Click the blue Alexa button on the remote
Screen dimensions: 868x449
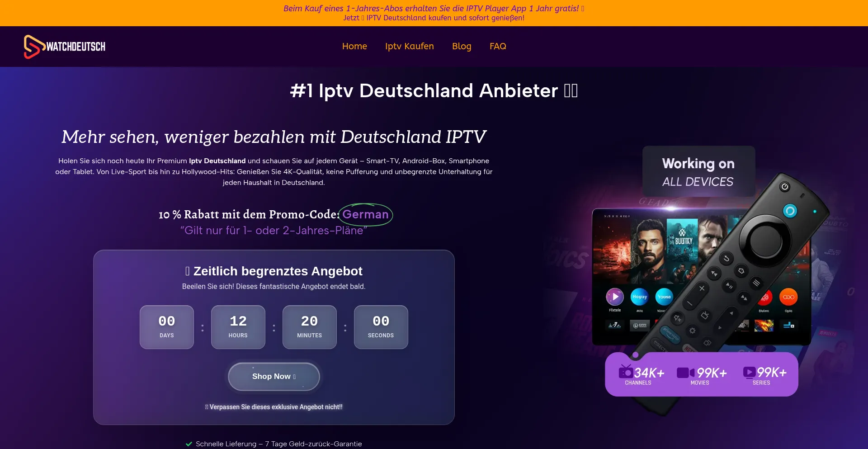(x=790, y=211)
